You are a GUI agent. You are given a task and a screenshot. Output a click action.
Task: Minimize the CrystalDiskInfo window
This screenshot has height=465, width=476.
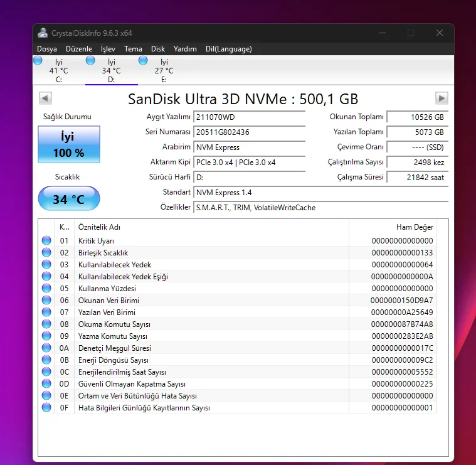383,33
